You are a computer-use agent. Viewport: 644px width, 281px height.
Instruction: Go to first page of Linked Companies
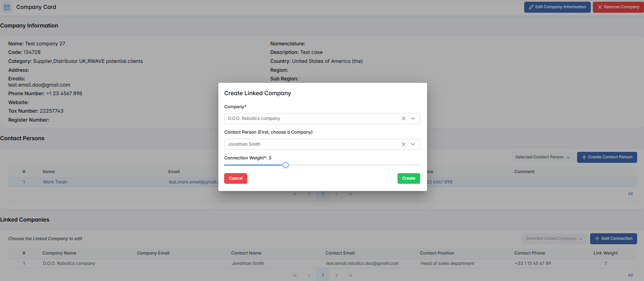click(295, 275)
